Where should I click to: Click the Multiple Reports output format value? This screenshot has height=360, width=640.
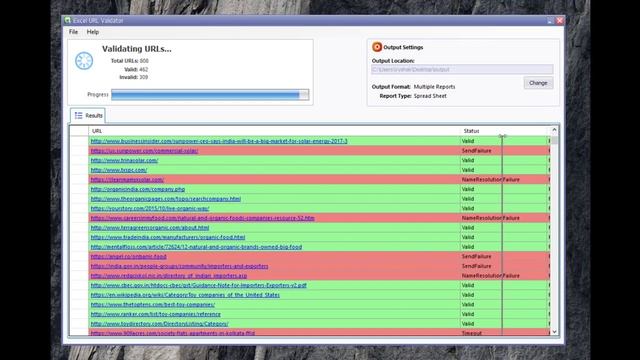(x=434, y=87)
